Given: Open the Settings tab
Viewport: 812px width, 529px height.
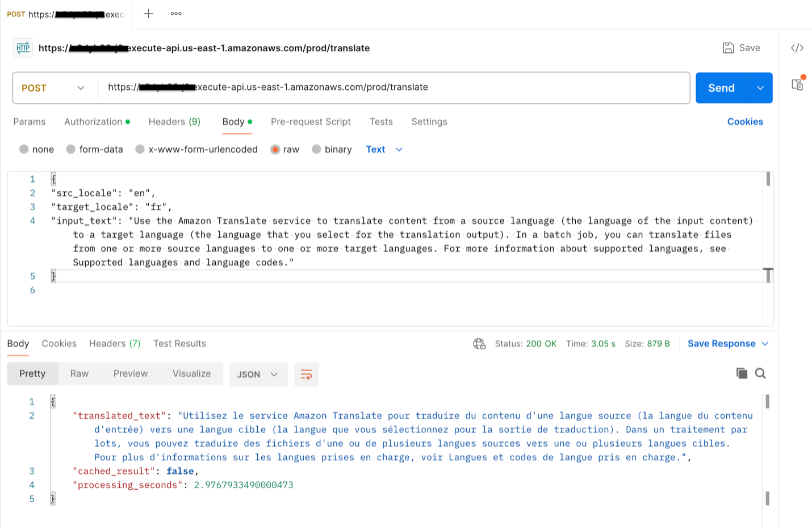Looking at the screenshot, I should coord(429,122).
